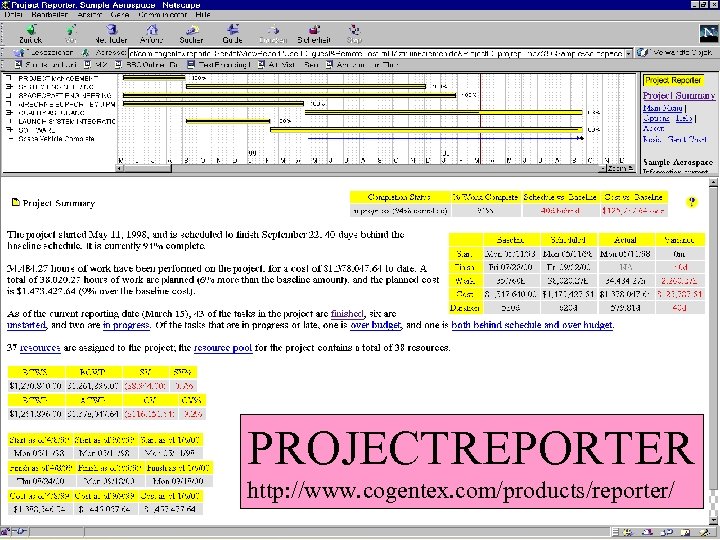Select the Space Vehicle Complete row

[x=56, y=139]
